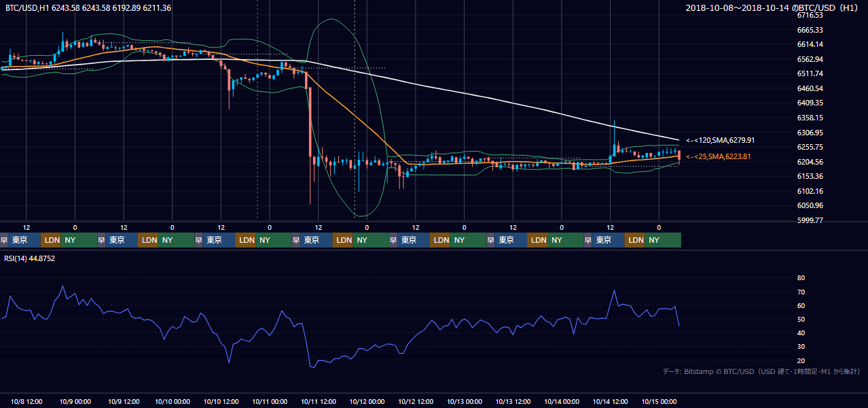Click the 10/13 12:00 time label

tap(513, 401)
